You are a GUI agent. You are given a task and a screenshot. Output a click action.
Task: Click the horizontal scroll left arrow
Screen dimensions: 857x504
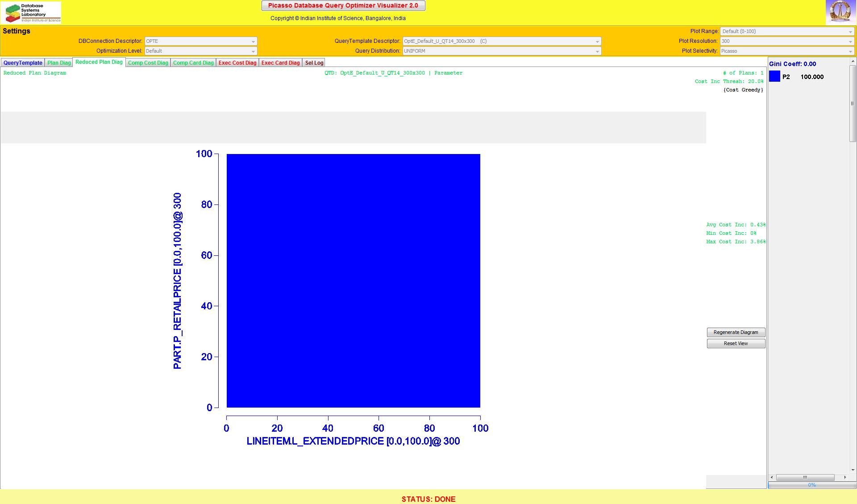[772, 477]
